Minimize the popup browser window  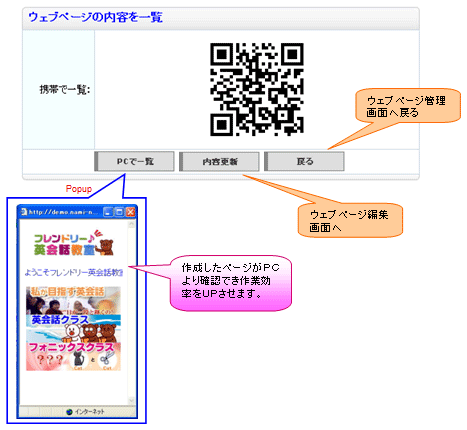click(x=108, y=212)
